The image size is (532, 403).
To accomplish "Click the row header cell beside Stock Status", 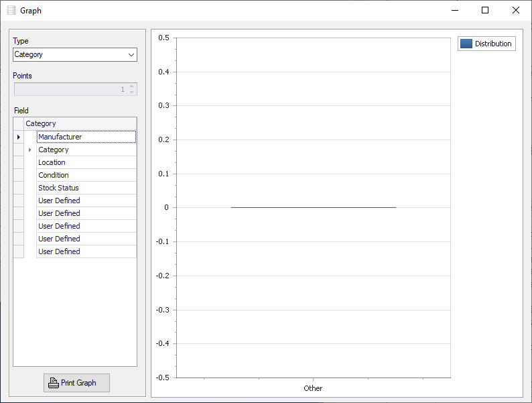I will tap(19, 188).
